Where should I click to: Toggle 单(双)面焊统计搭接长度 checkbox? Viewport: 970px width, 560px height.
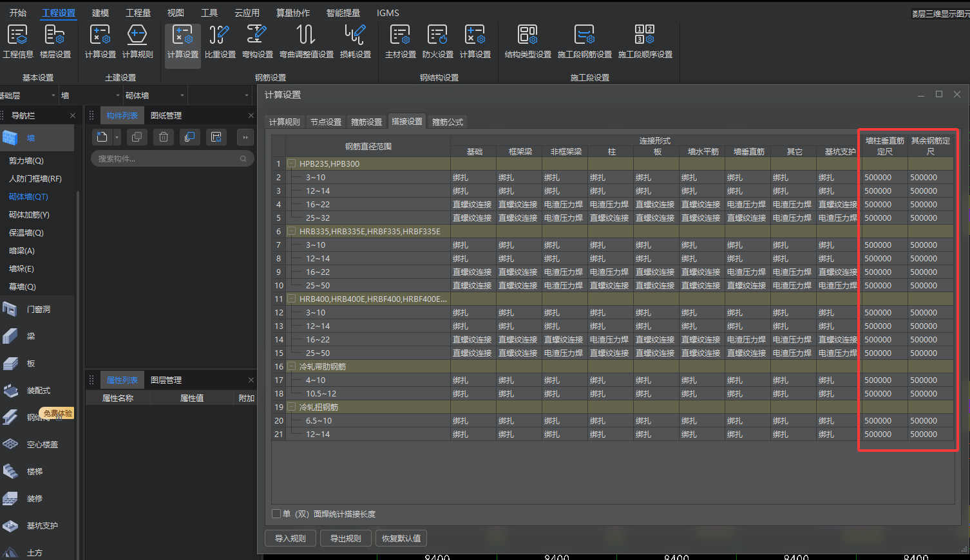coord(276,514)
